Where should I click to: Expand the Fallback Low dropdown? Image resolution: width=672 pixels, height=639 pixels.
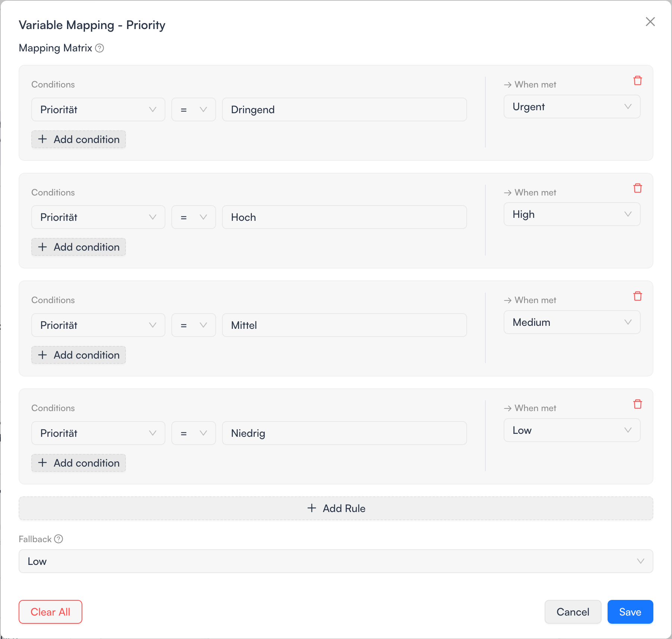tap(336, 561)
